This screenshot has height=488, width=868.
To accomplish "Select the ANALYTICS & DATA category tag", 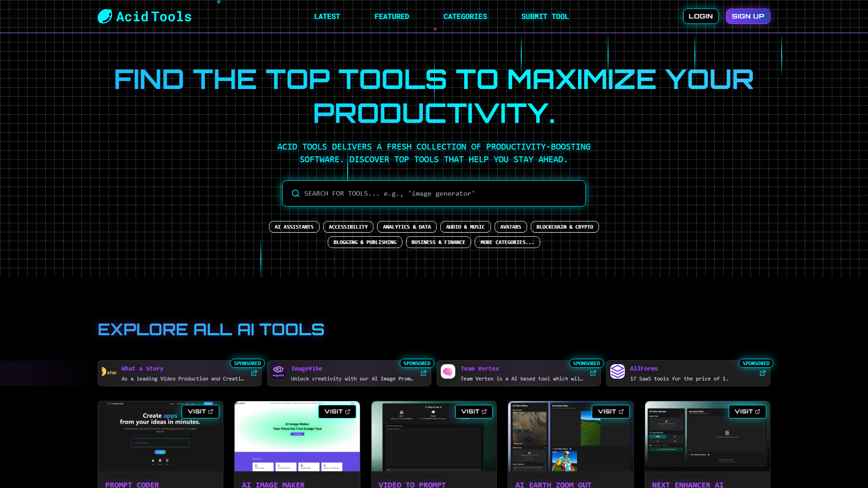I will [x=407, y=227].
